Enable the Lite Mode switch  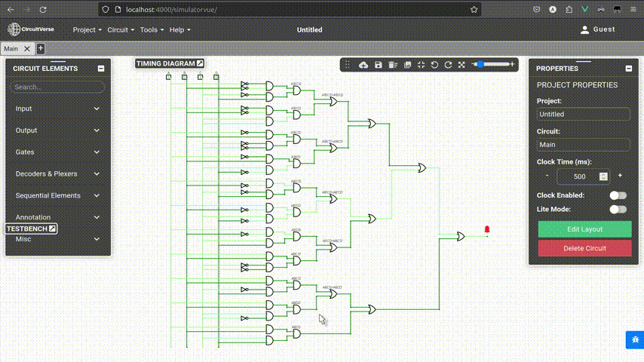[618, 210]
